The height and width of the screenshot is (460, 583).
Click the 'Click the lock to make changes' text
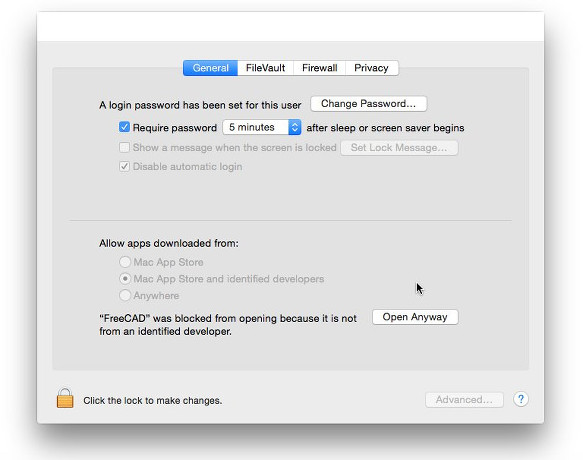point(152,401)
